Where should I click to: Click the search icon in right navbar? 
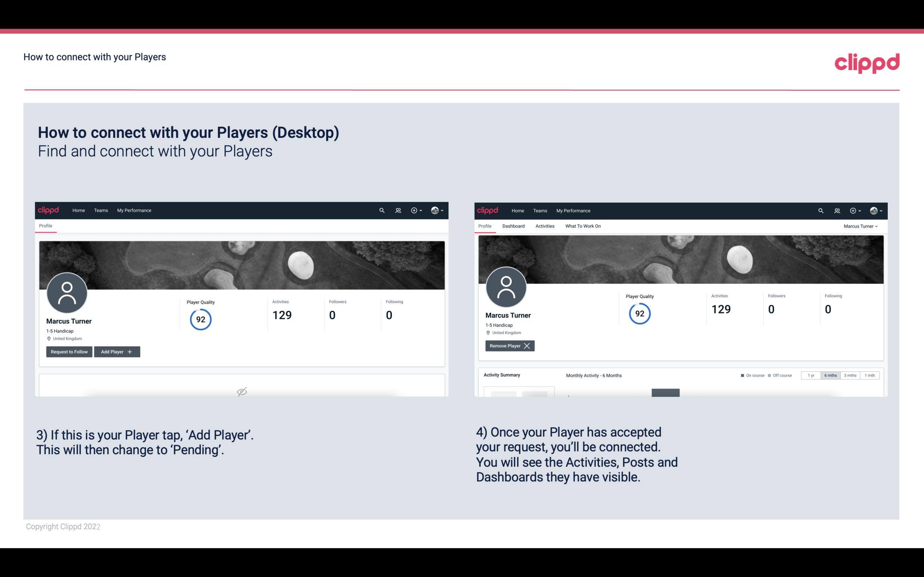tap(820, 211)
